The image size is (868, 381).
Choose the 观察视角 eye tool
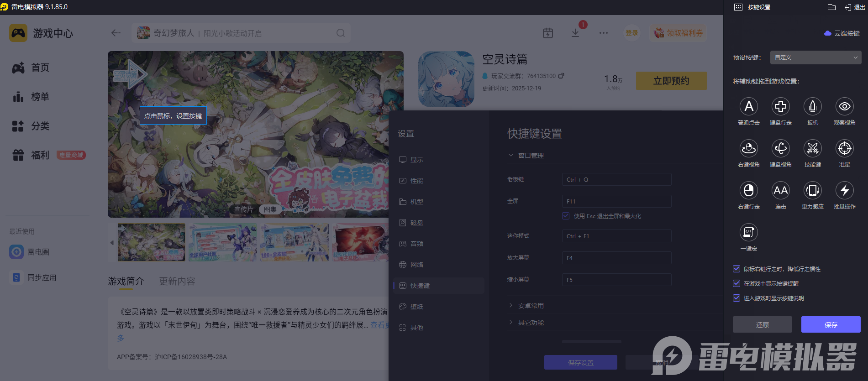(x=845, y=106)
